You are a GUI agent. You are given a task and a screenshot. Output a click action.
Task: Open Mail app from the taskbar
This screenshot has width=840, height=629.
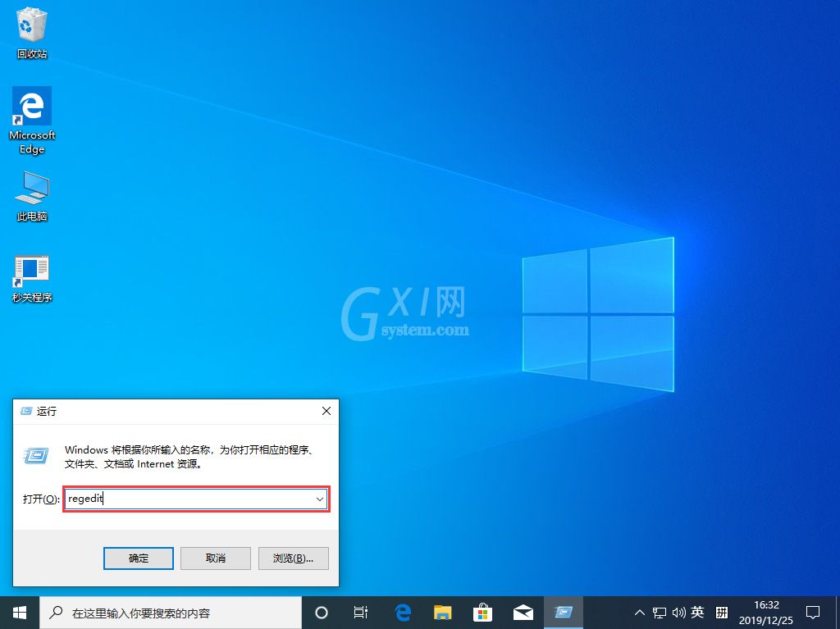(523, 613)
